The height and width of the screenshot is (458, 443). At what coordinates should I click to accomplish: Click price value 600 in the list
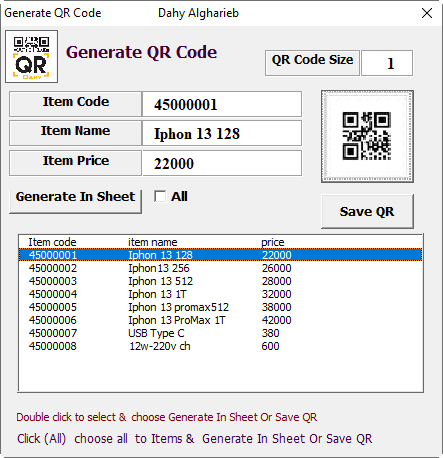[270, 346]
